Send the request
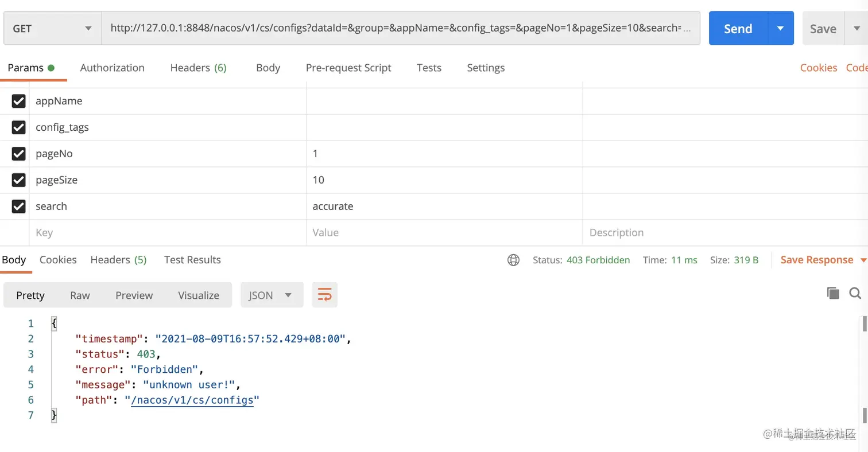 738,28
